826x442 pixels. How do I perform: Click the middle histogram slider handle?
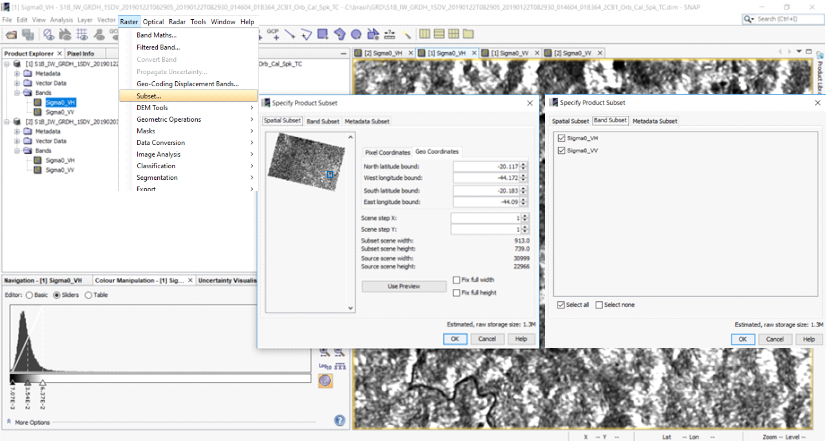(27, 381)
